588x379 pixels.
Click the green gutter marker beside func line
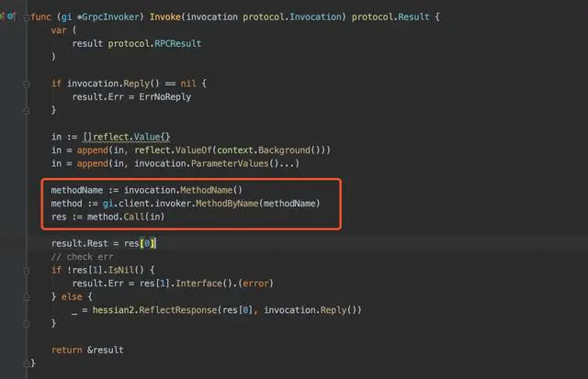(x=2, y=17)
